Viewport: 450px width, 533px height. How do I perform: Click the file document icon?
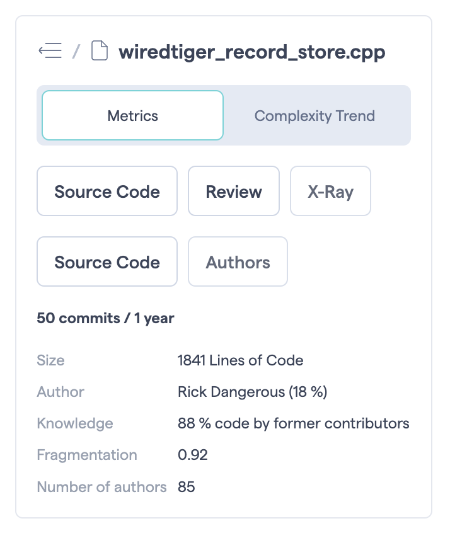click(100, 51)
